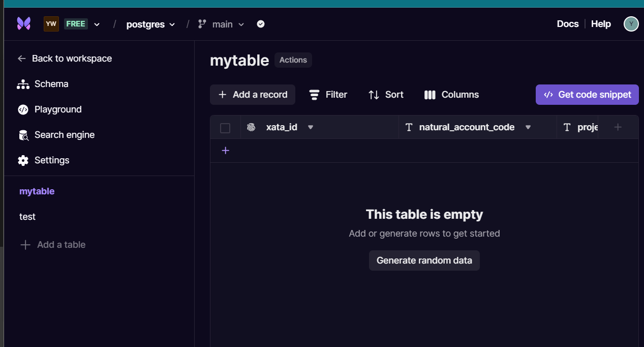Open the main branch selector

222,24
